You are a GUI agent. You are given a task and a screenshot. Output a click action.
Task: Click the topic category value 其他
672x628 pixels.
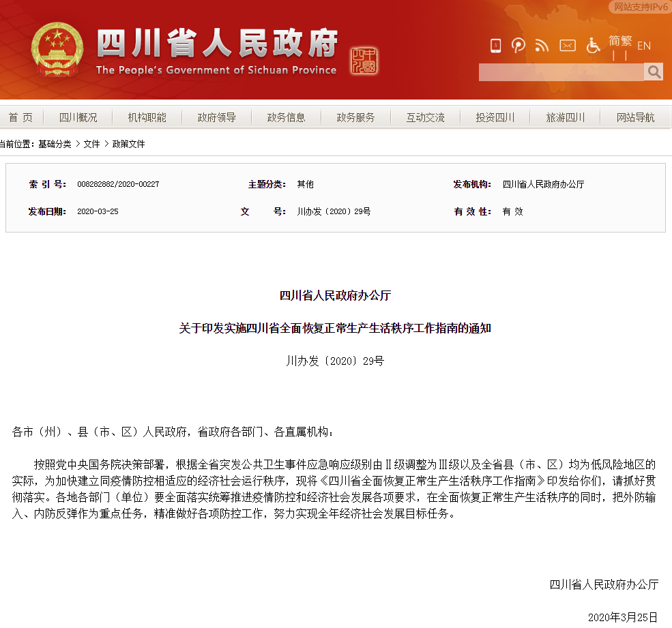click(305, 184)
